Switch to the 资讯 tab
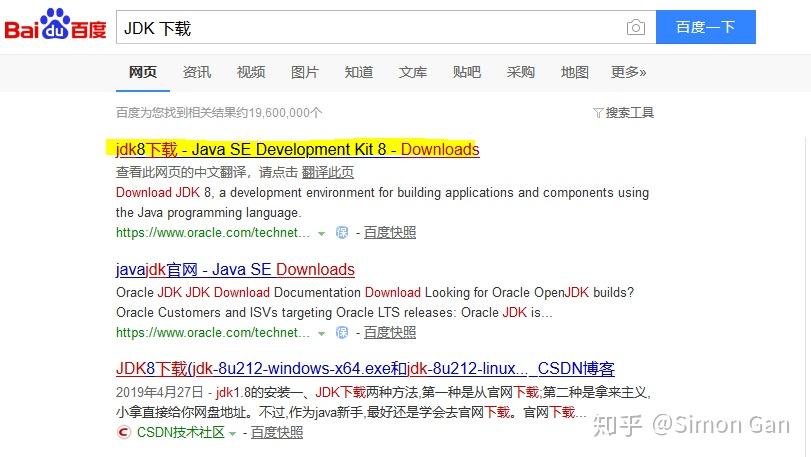Screen dimensions: 811x457 [x=197, y=72]
